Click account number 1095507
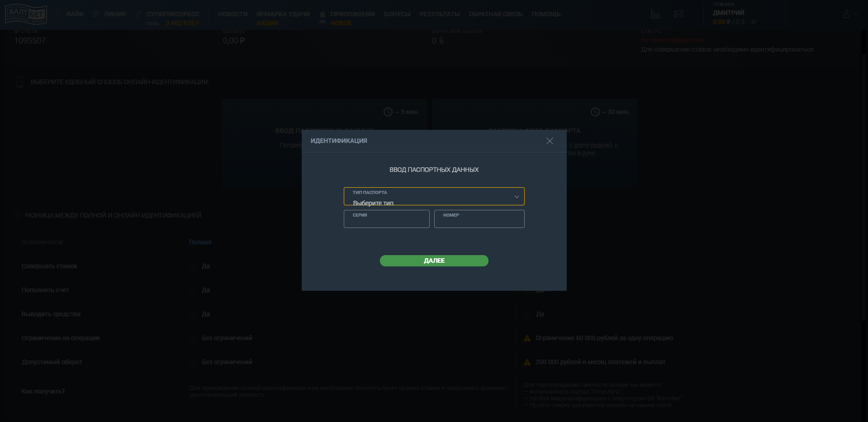The image size is (868, 422). click(30, 41)
